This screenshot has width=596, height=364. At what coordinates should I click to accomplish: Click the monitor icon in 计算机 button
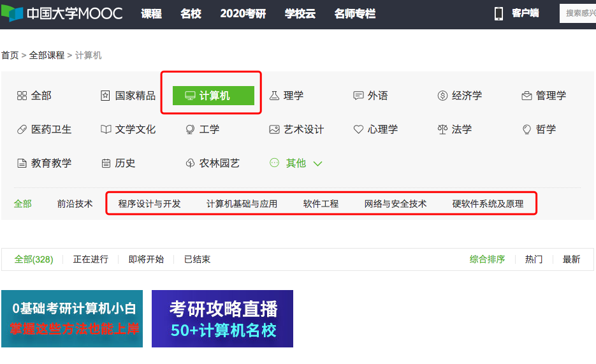[x=190, y=96]
